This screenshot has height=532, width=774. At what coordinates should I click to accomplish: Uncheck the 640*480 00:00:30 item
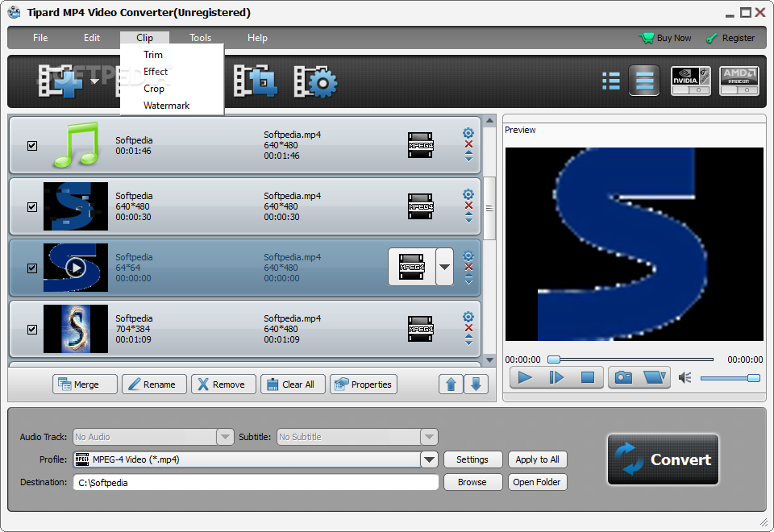pos(32,207)
